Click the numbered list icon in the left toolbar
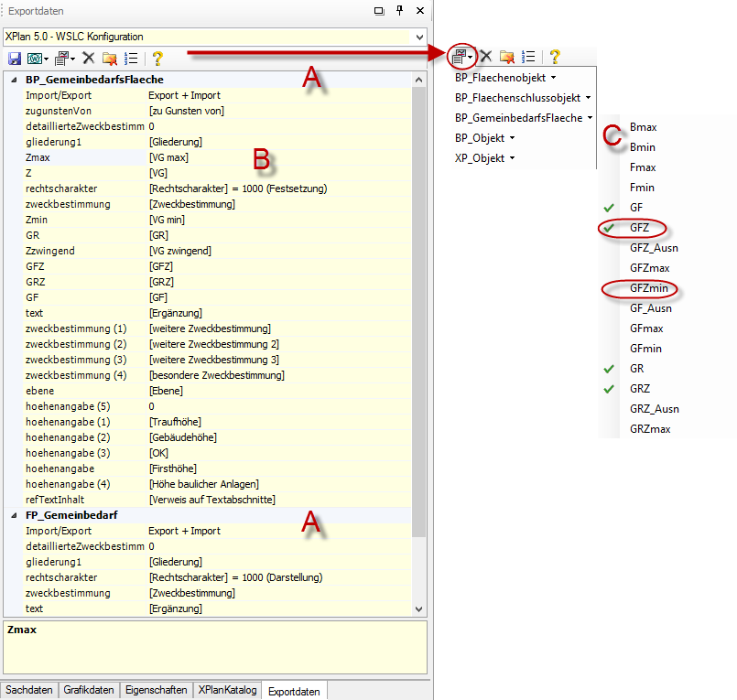 tap(131, 59)
